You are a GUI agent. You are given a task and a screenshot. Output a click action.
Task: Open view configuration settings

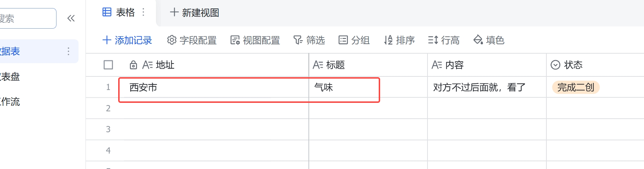click(x=255, y=40)
